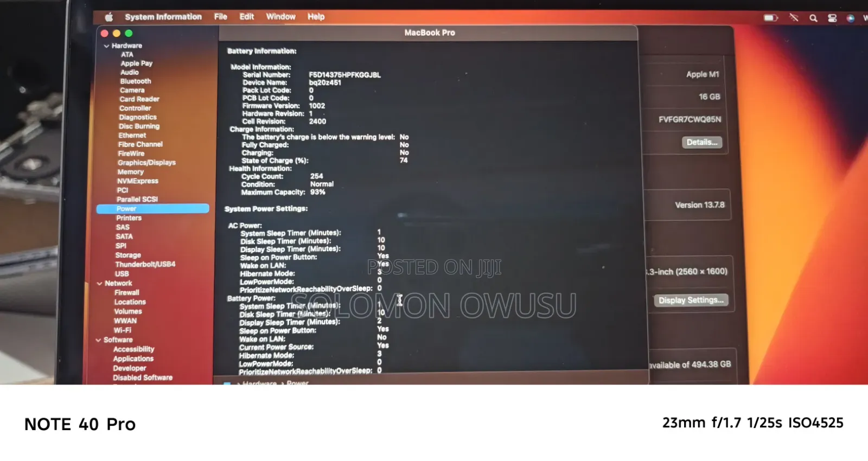Image resolution: width=868 pixels, height=461 pixels.
Task: Open the Edit menu
Action: point(247,17)
